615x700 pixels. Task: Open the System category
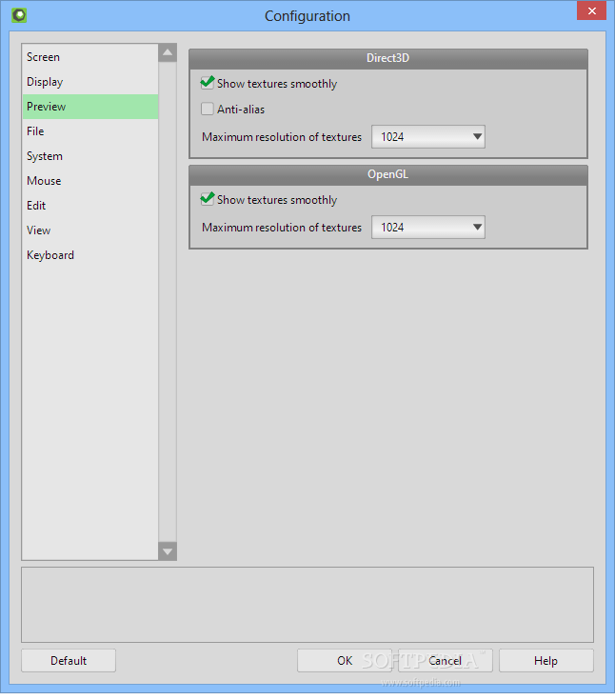[x=90, y=156]
